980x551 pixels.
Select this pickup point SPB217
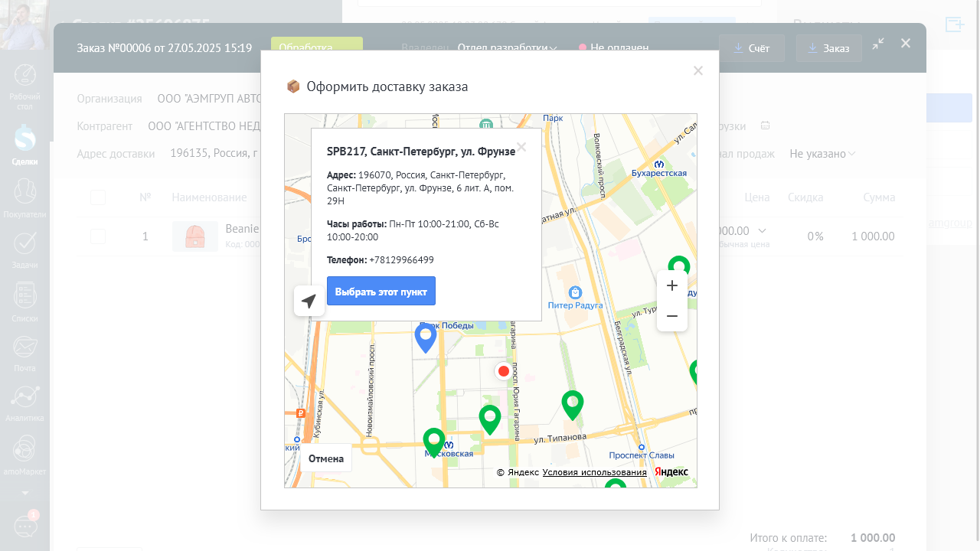(381, 292)
